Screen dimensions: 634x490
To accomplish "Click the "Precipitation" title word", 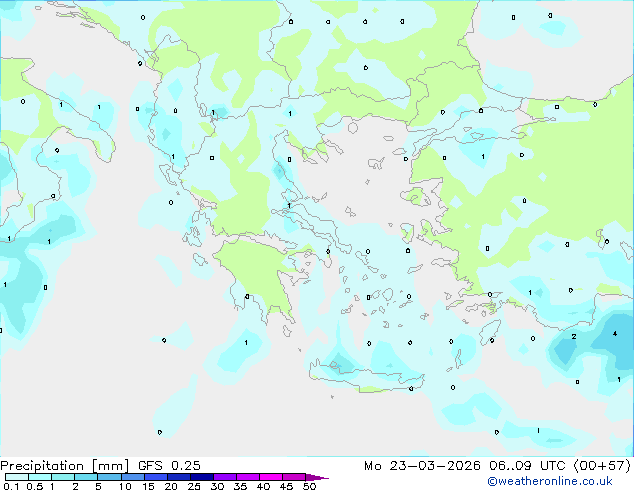I will click(42, 466).
